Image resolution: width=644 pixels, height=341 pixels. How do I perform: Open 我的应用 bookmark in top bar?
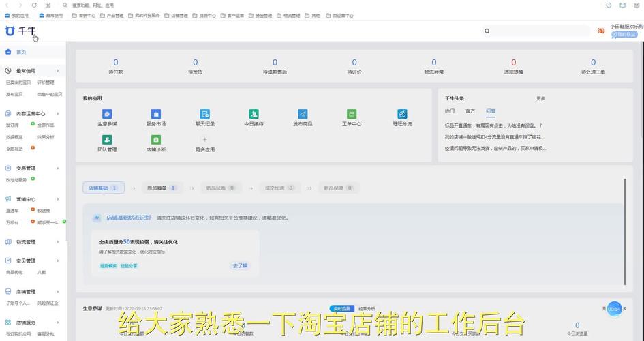[x=17, y=15]
